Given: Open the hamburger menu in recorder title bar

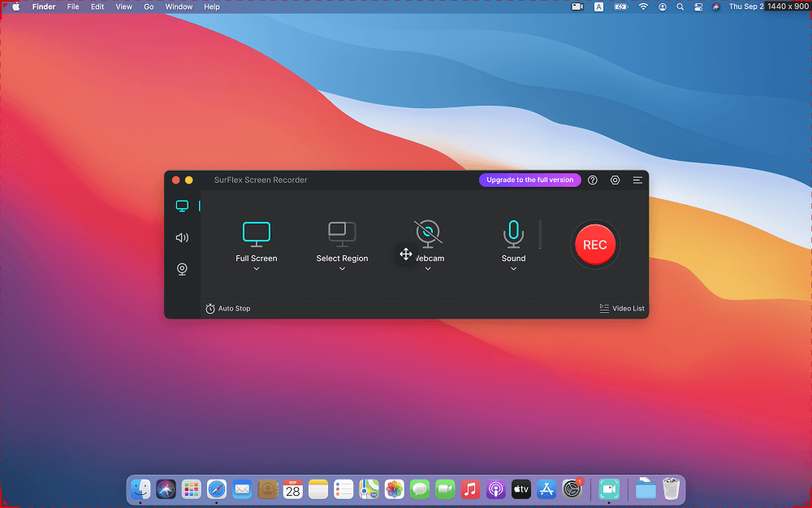Looking at the screenshot, I should pos(637,180).
